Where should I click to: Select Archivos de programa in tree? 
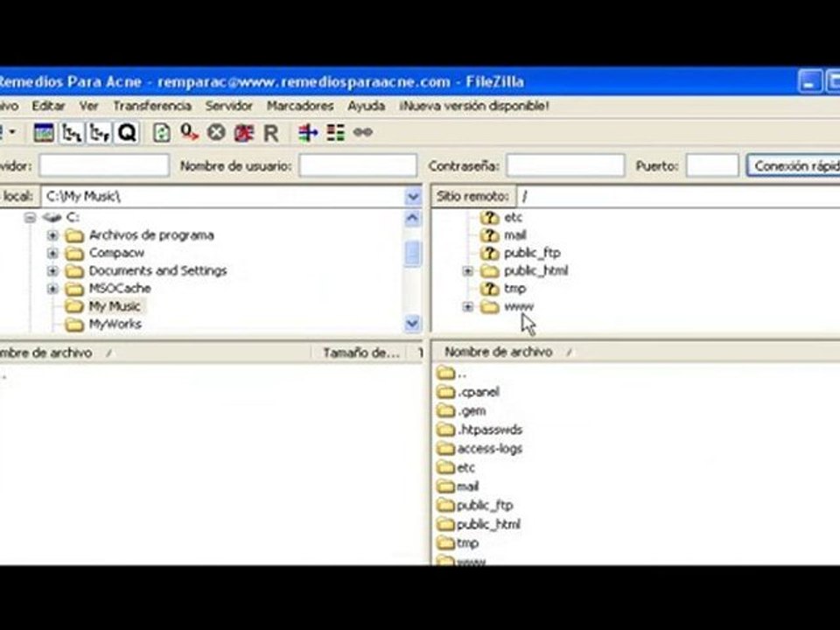[151, 235]
